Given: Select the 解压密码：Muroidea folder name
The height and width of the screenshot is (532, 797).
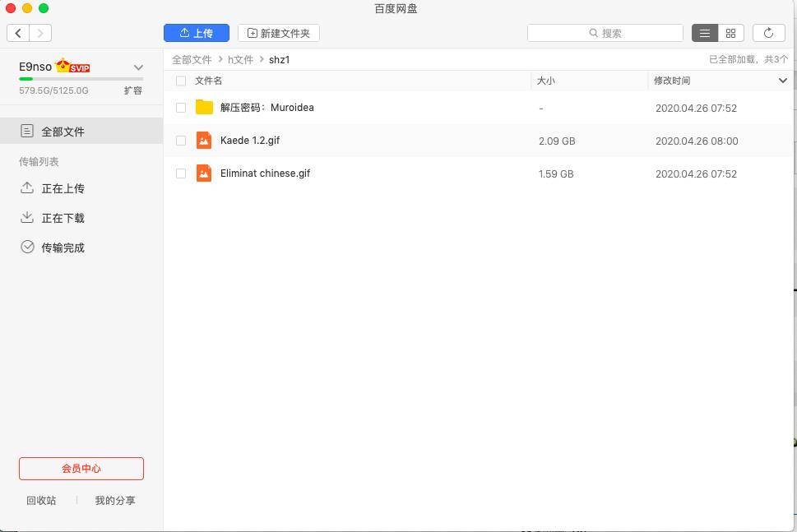Looking at the screenshot, I should (266, 108).
